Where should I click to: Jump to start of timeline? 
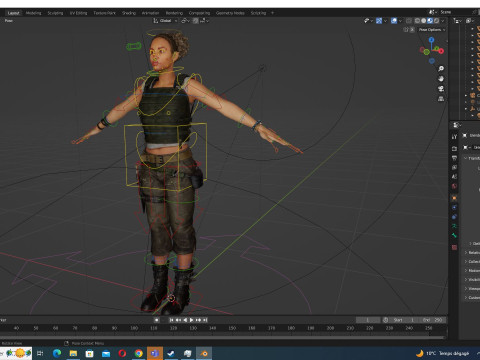coord(171,320)
